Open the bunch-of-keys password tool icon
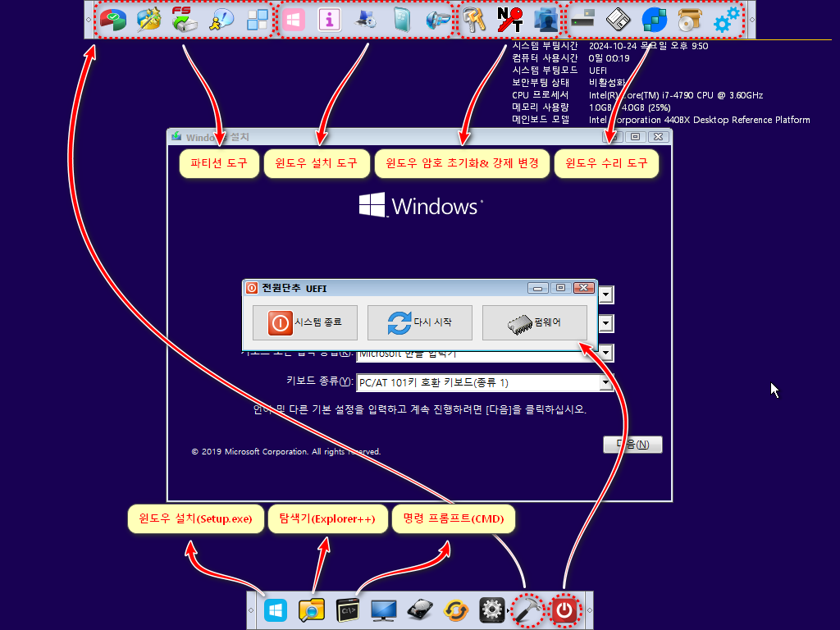This screenshot has width=840, height=630. point(474,20)
